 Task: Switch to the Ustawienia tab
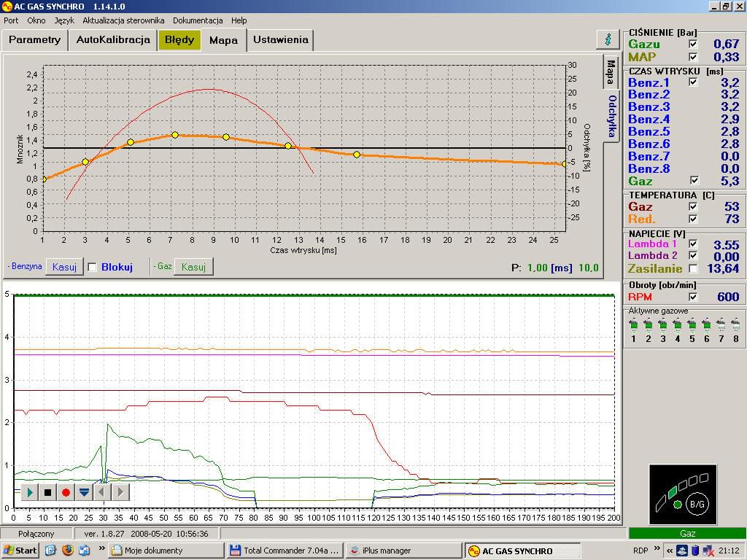[x=281, y=39]
